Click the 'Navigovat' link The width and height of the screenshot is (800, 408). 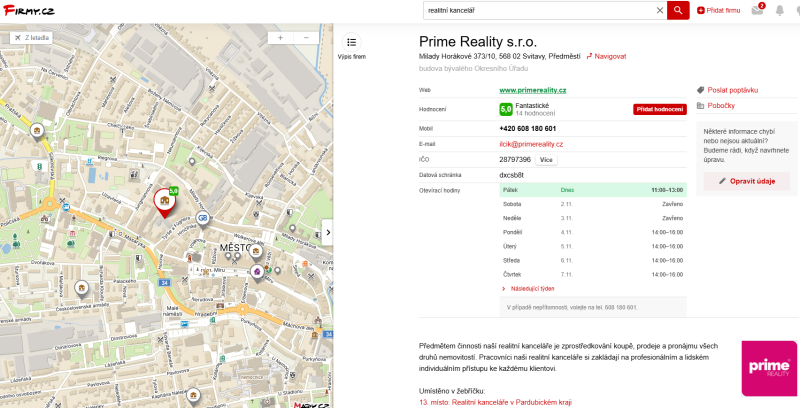pos(606,57)
